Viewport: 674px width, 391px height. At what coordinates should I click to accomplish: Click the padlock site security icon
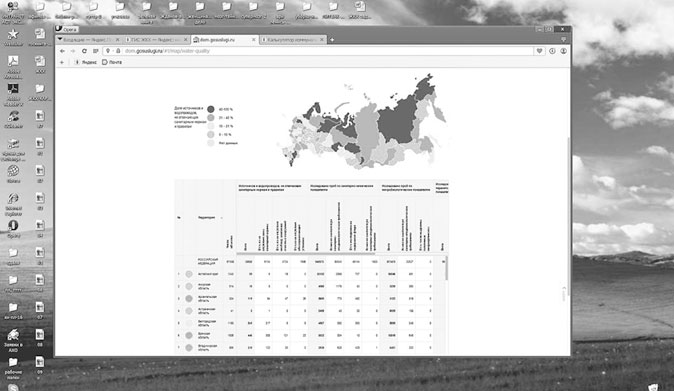tap(118, 51)
